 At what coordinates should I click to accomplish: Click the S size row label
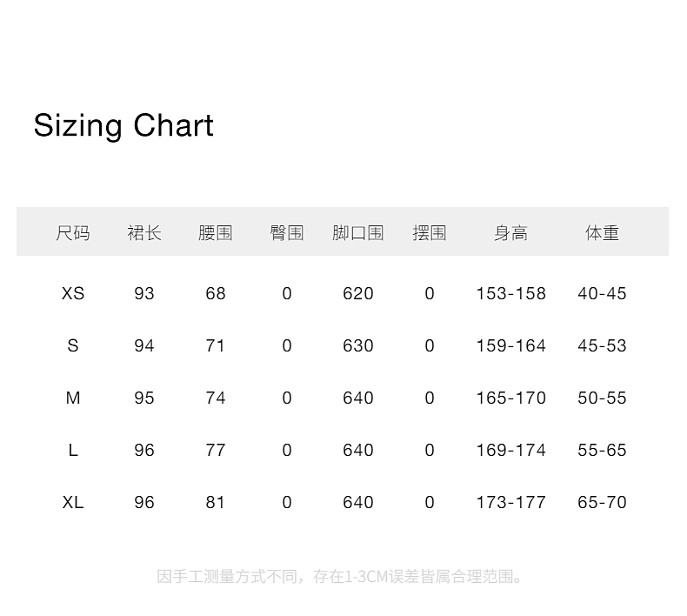coord(73,345)
